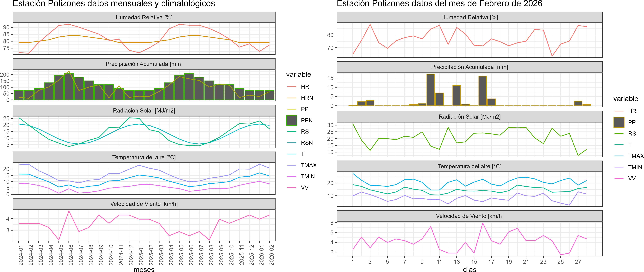This screenshot has width=644, height=272.
Task: Click the daily Temperatura del aire header
Action: point(470,166)
